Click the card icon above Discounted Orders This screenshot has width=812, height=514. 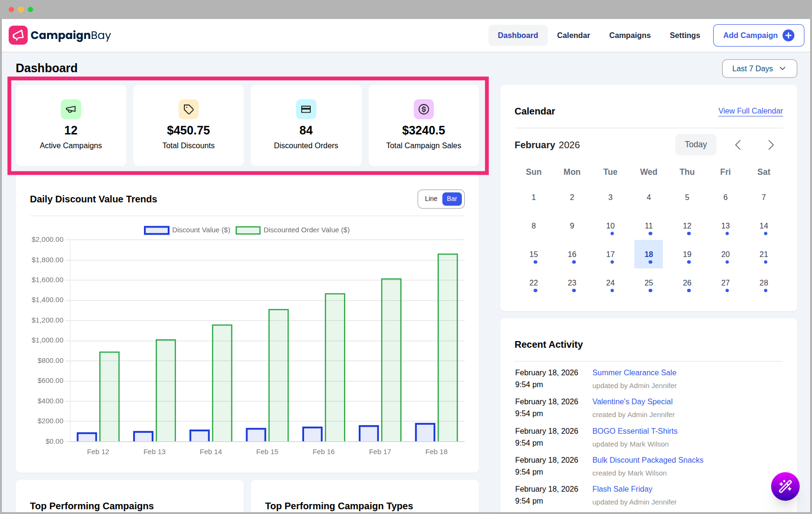coord(306,109)
